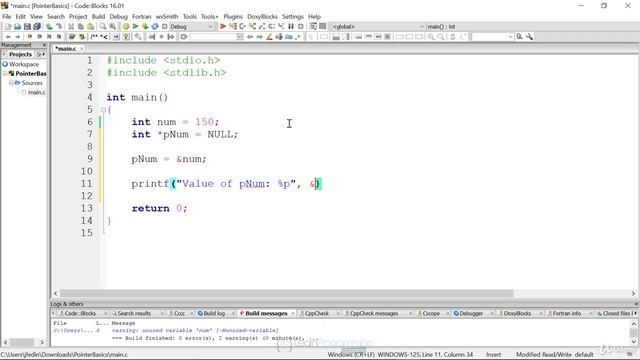Image resolution: width=640 pixels, height=360 pixels.
Task: Click the Redo arrow icon
Action: click(x=59, y=27)
